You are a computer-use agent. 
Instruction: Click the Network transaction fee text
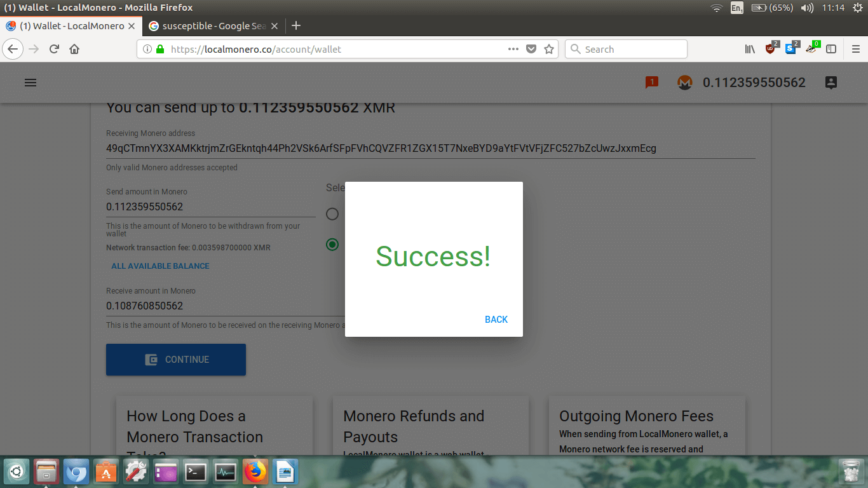(188, 248)
